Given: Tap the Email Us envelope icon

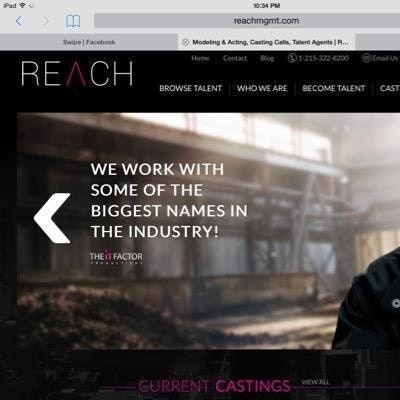Looking at the screenshot, I should click(x=366, y=58).
